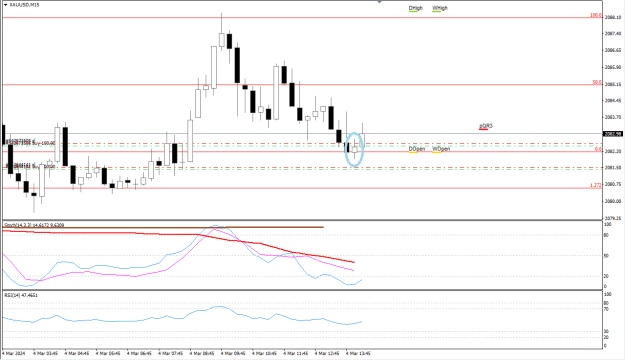The image size is (625, 360).
Task: Click the chart shift triangle marker at the top
Action: (379, 2)
